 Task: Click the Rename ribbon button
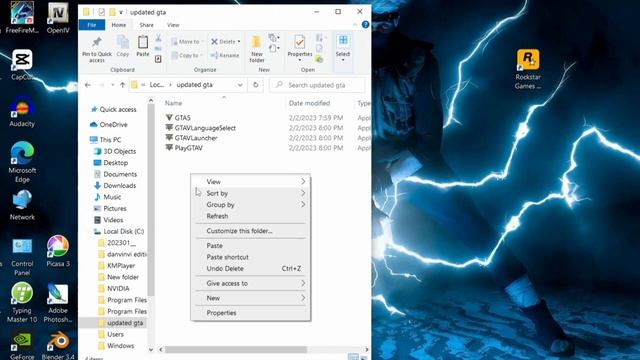[225, 55]
